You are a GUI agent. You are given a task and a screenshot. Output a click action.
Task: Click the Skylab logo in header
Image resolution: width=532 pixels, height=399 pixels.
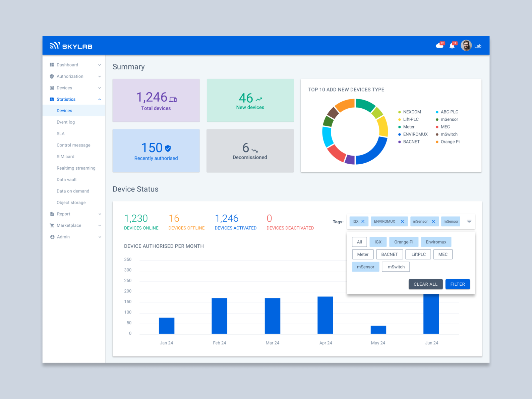71,46
